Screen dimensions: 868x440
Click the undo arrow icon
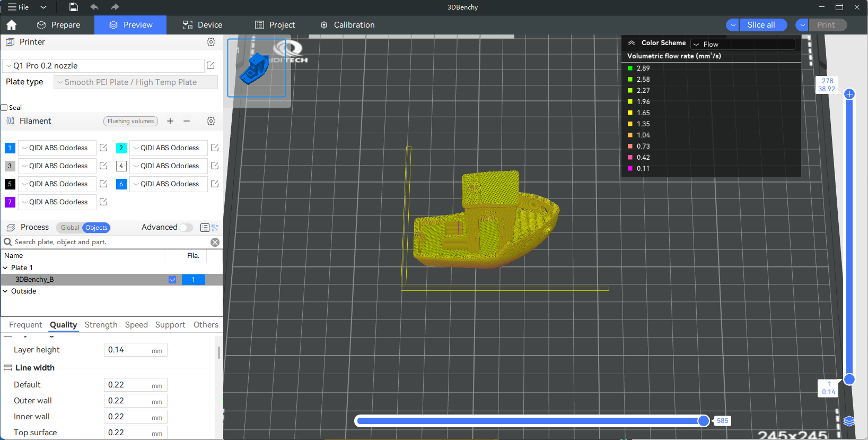[94, 7]
